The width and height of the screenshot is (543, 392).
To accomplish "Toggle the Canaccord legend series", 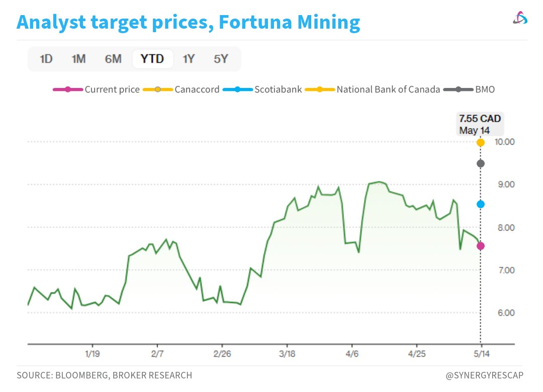I will pos(181,89).
